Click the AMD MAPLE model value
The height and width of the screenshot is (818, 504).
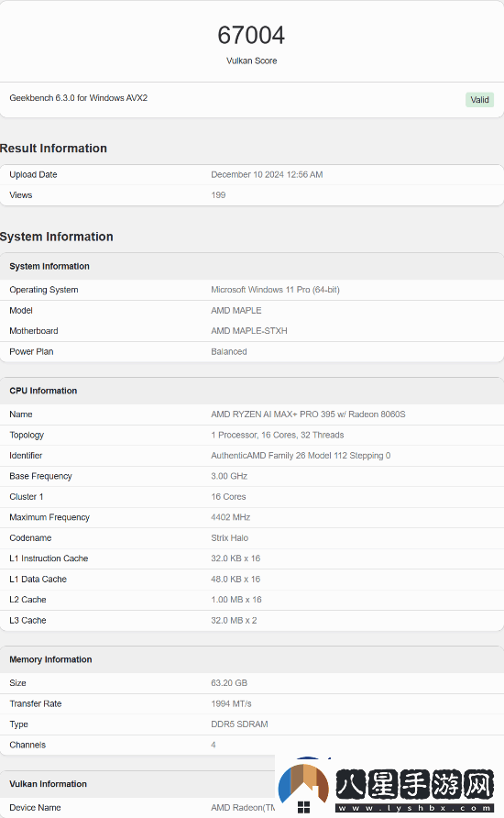click(x=236, y=310)
